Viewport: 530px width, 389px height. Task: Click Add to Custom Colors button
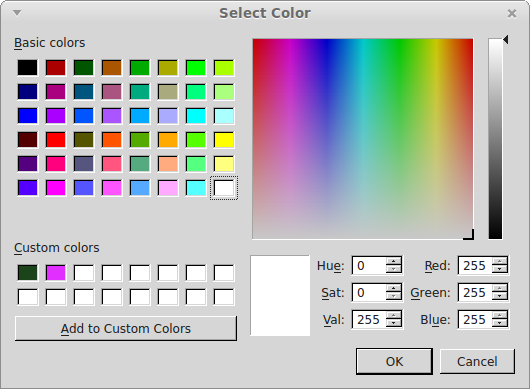[126, 329]
